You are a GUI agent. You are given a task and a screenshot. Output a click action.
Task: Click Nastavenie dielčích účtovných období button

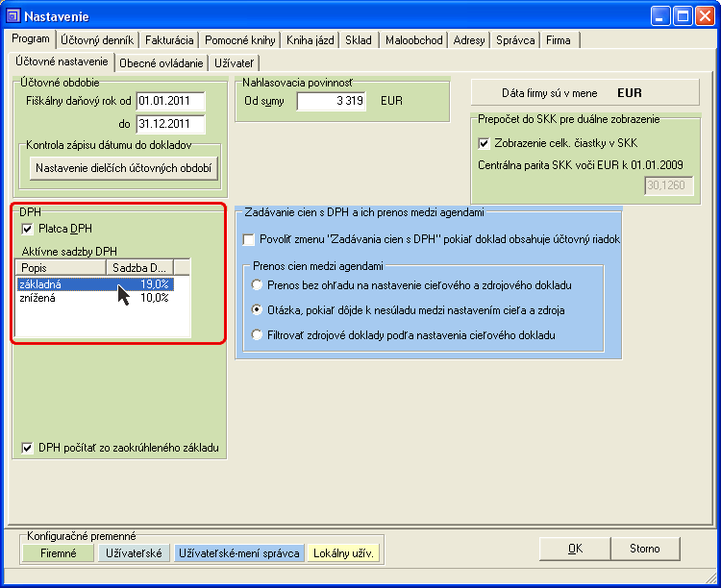[125, 168]
